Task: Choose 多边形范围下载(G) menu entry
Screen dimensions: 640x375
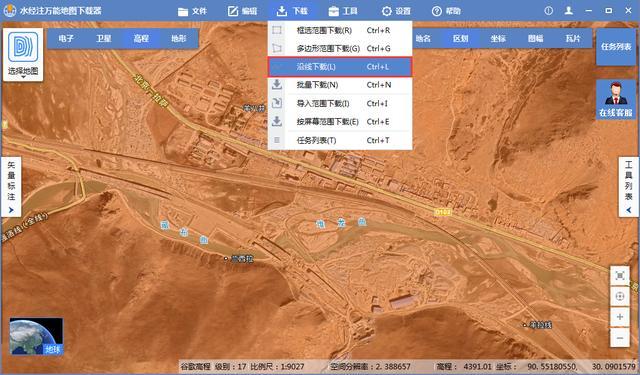Action: (x=340, y=49)
